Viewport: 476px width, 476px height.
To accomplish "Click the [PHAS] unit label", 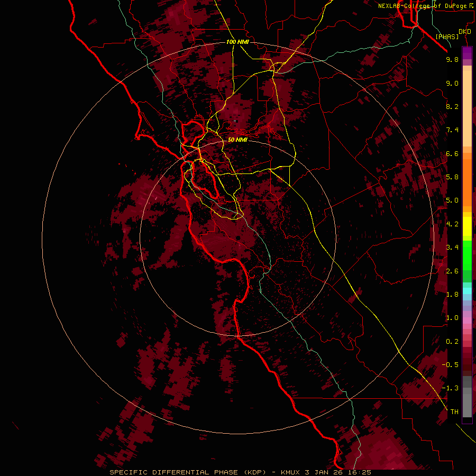I will tap(447, 36).
